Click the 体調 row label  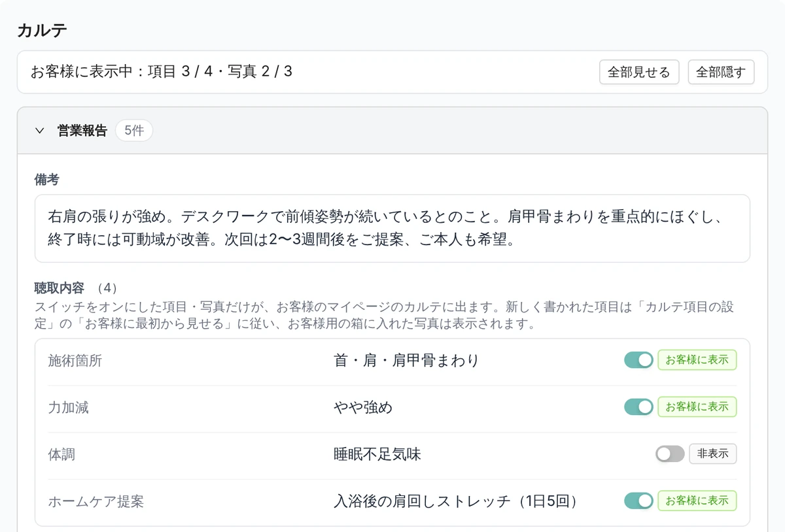pos(62,454)
